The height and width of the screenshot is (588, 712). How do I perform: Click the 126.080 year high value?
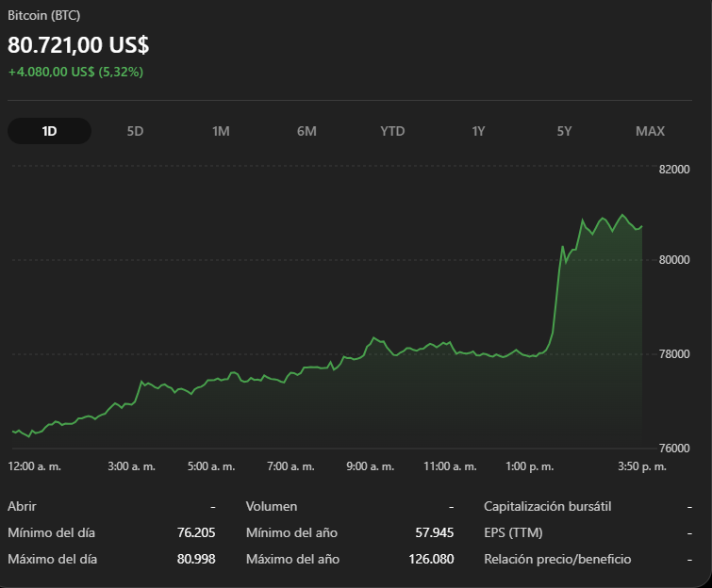[431, 559]
